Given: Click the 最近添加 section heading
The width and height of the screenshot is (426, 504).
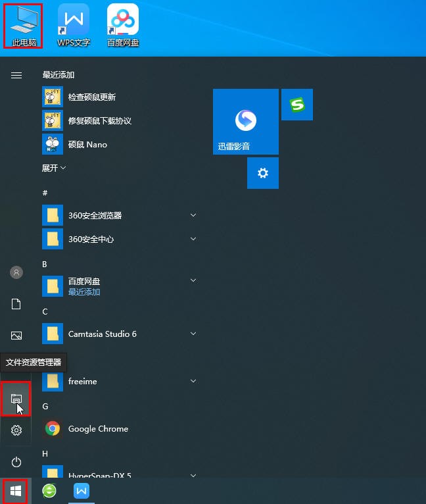Looking at the screenshot, I should [x=59, y=75].
